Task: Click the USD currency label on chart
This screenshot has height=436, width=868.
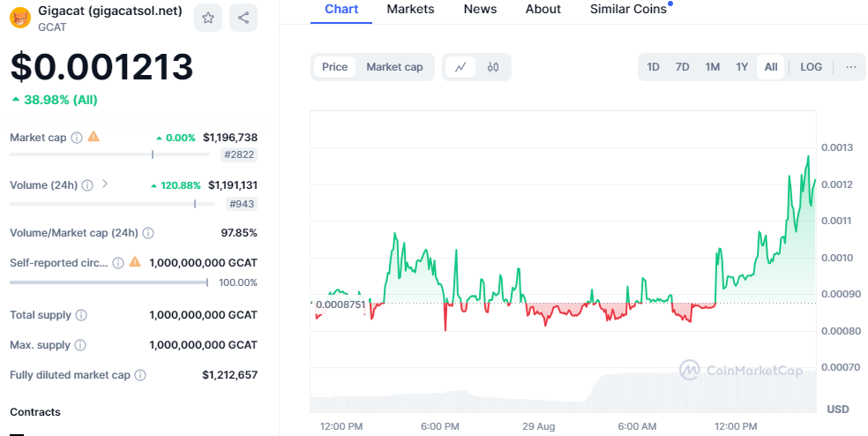Action: [x=837, y=410]
